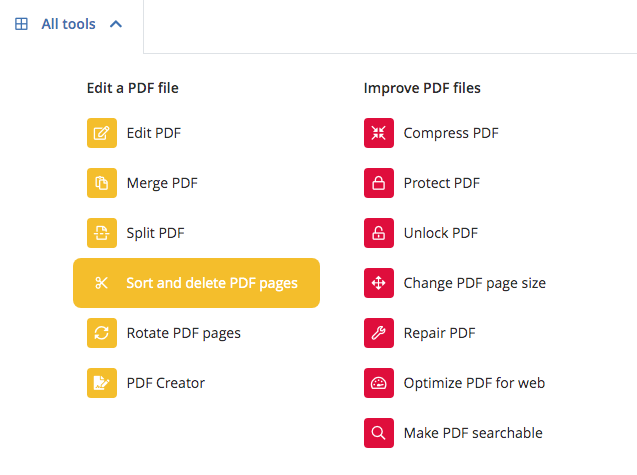Click the Rotate PDF pages icon
637x475 pixels.
click(102, 333)
